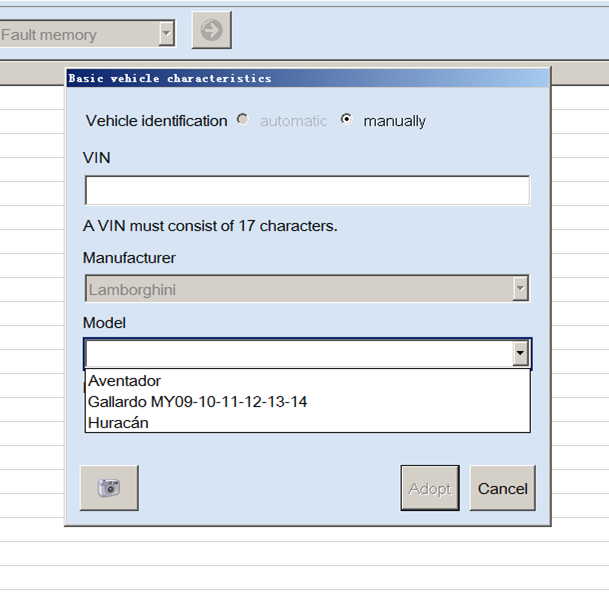
Task: Click the round arrow go button
Action: [212, 30]
